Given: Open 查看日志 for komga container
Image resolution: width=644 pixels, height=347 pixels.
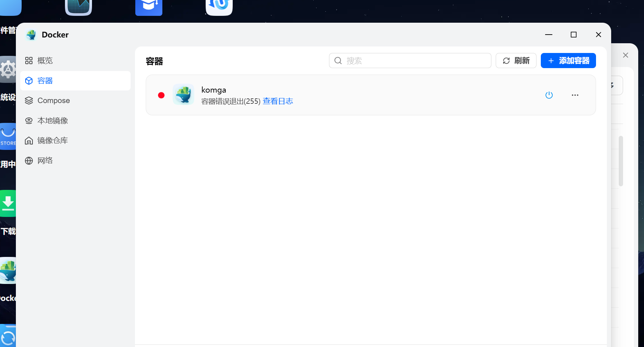Looking at the screenshot, I should (278, 101).
